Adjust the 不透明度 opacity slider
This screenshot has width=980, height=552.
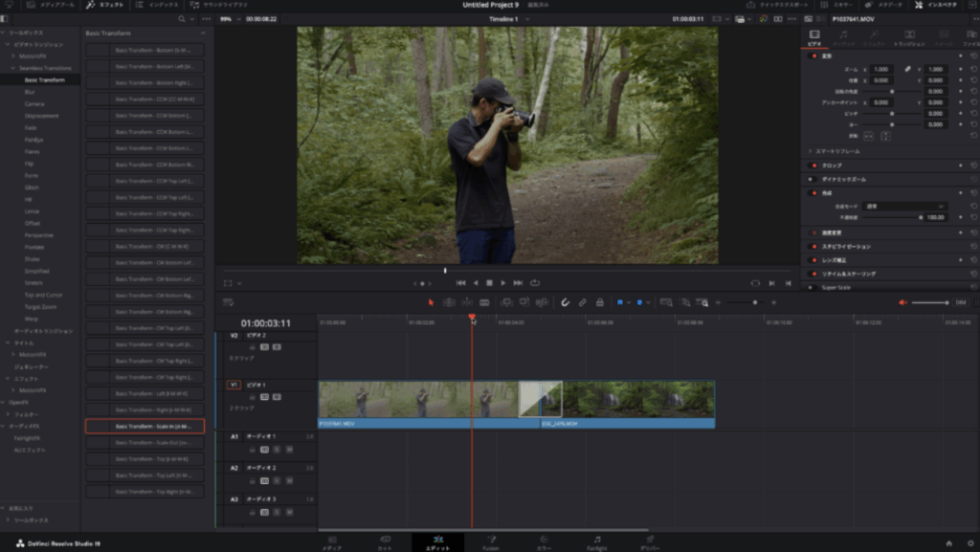pos(893,218)
